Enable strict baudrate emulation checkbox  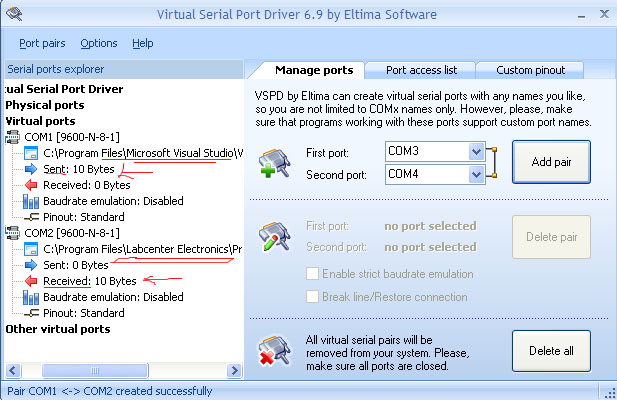[x=312, y=273]
